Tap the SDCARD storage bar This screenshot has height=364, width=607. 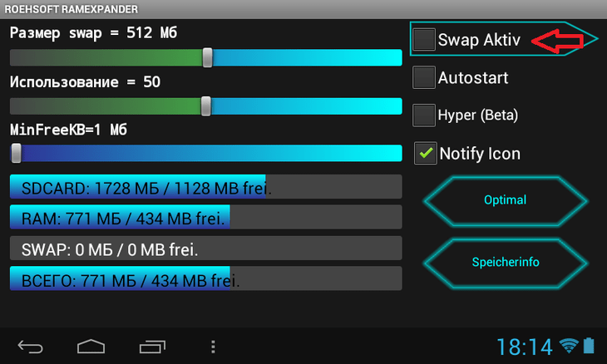coord(205,187)
